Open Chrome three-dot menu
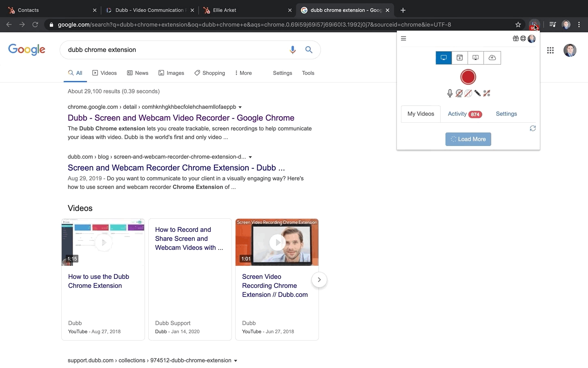The image size is (588, 368). click(x=579, y=25)
